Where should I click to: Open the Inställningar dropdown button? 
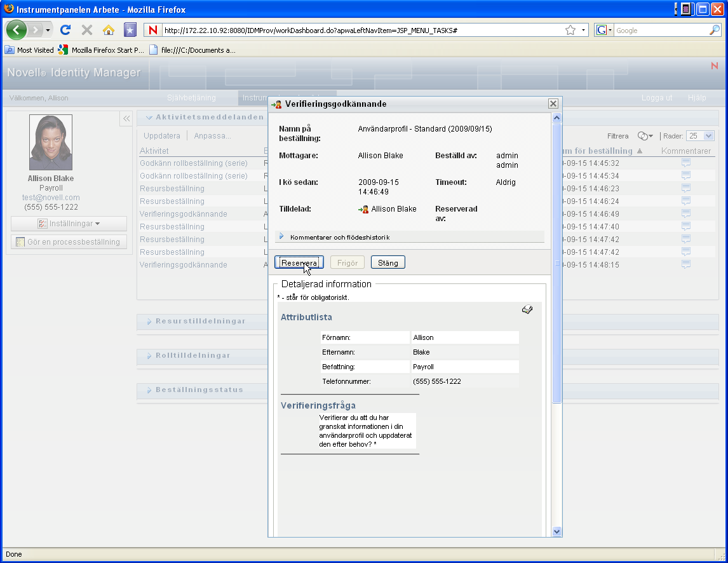coord(69,224)
